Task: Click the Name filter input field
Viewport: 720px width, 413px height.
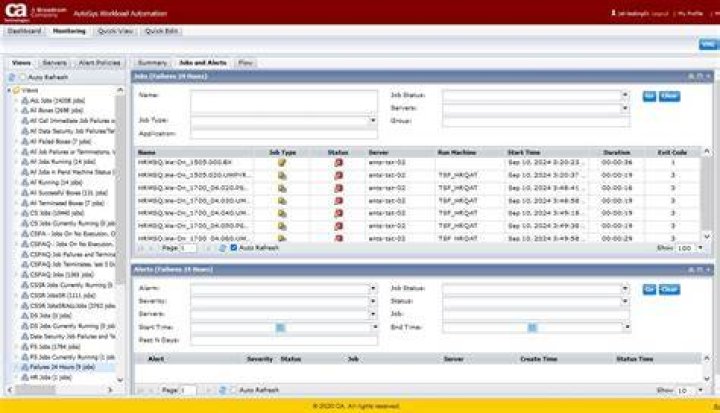Action: [x=284, y=102]
